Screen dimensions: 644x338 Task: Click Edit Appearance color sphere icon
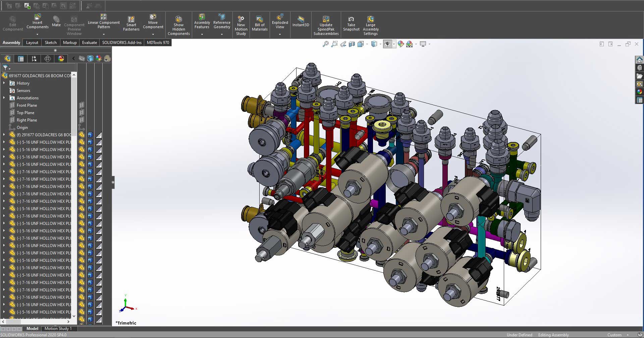(x=400, y=44)
